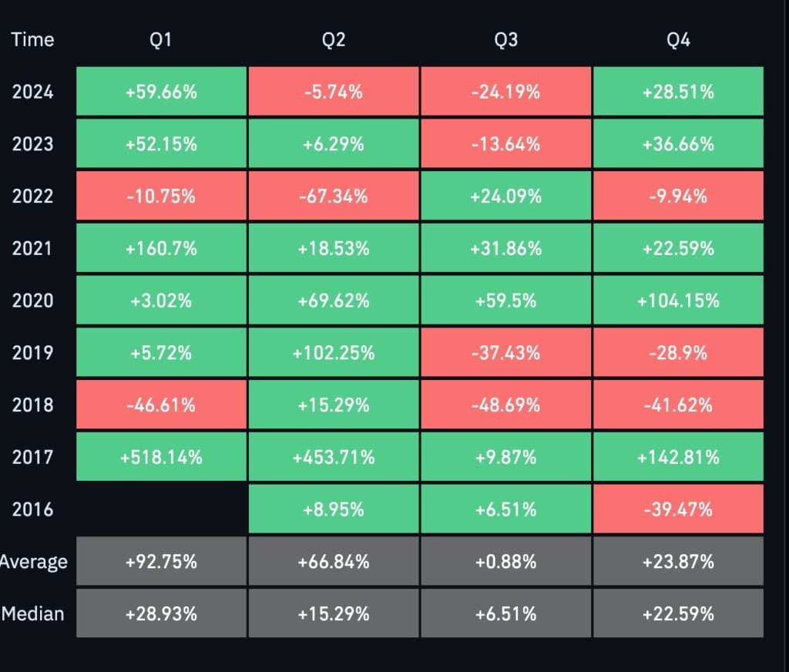Screen dimensions: 789x672
Task: Select the 2021 row label
Action: pyautogui.click(x=33, y=248)
